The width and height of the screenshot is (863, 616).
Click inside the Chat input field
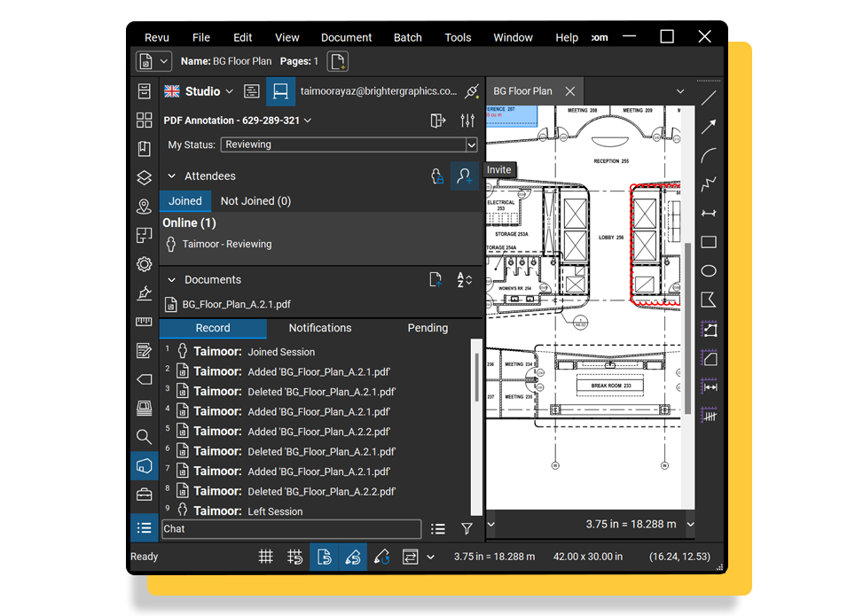(x=291, y=528)
